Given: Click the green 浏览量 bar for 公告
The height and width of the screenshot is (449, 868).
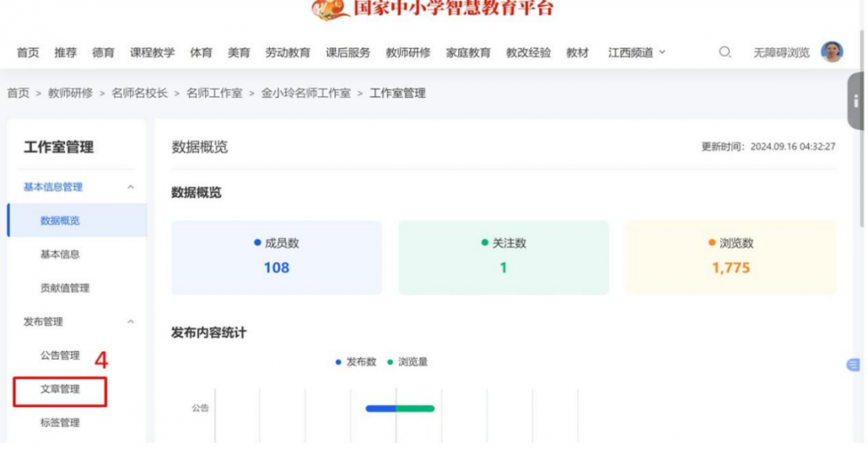Looking at the screenshot, I should coord(416,408).
